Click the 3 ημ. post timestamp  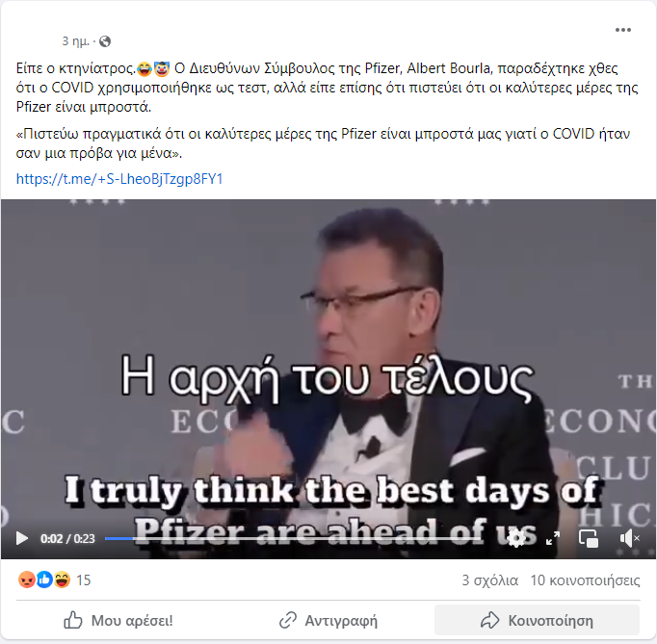pyautogui.click(x=76, y=41)
